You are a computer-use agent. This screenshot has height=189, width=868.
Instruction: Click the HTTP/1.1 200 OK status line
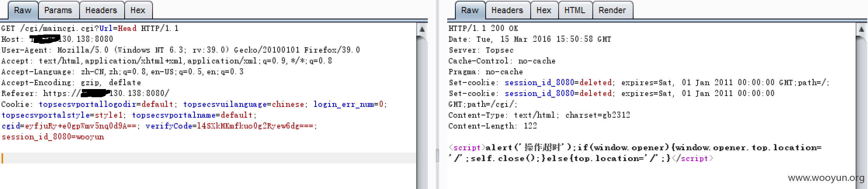click(x=483, y=28)
